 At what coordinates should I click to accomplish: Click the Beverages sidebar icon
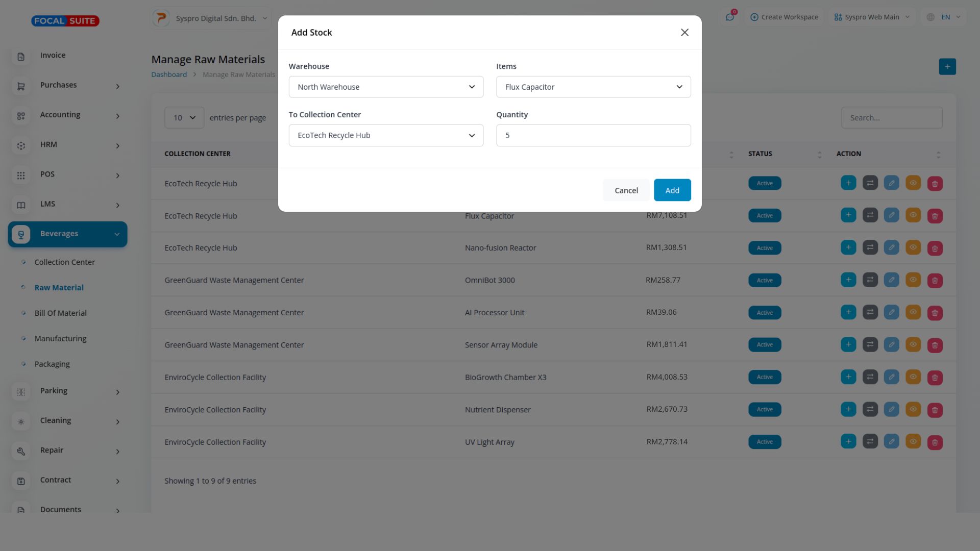[x=21, y=234]
